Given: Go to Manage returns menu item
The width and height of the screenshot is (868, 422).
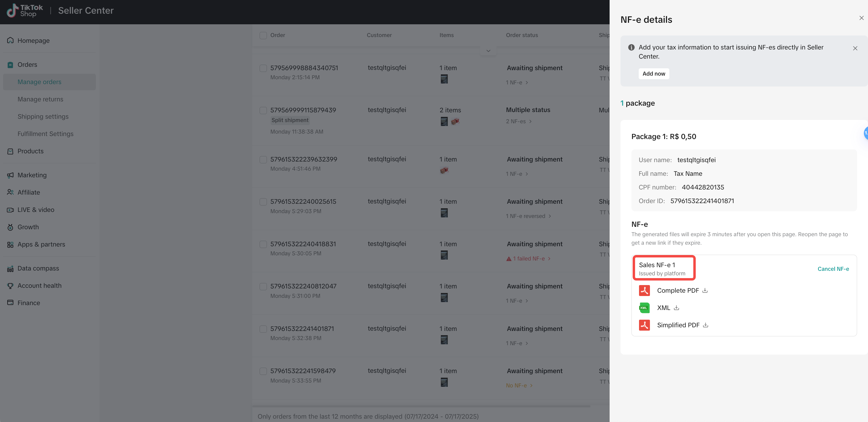Looking at the screenshot, I should coord(40,99).
